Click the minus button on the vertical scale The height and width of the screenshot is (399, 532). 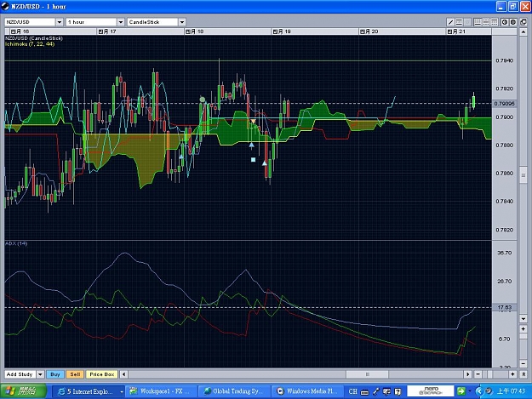(523, 363)
